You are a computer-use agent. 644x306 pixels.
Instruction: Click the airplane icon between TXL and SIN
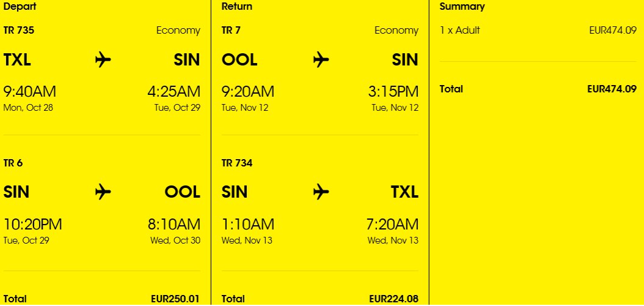[x=103, y=60]
